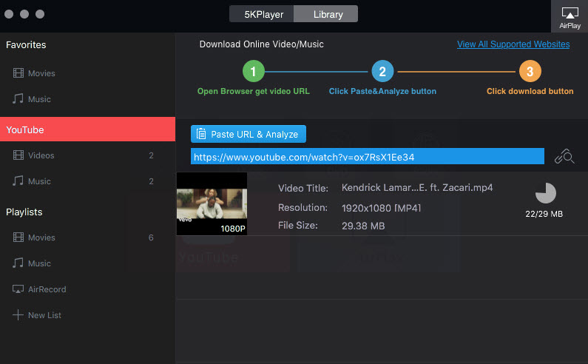
Task: Click 'Click Paste&Analyze button' text
Action: tap(382, 91)
